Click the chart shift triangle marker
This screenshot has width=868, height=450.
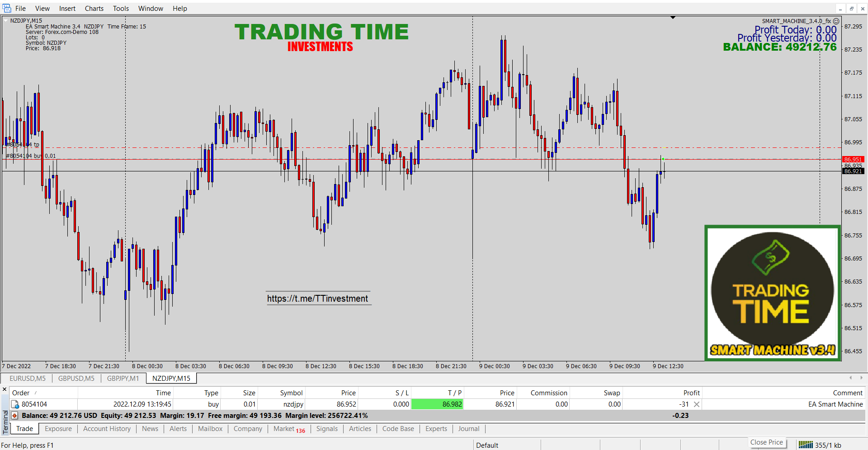click(673, 18)
